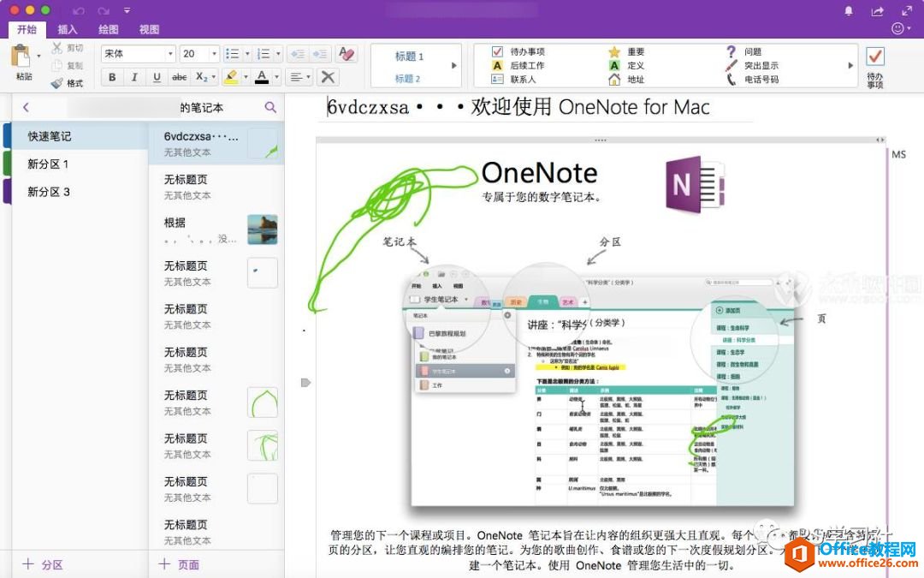Image resolution: width=924 pixels, height=578 pixels.
Task: Click the large 待办事项 to-do button
Action: pos(875,67)
